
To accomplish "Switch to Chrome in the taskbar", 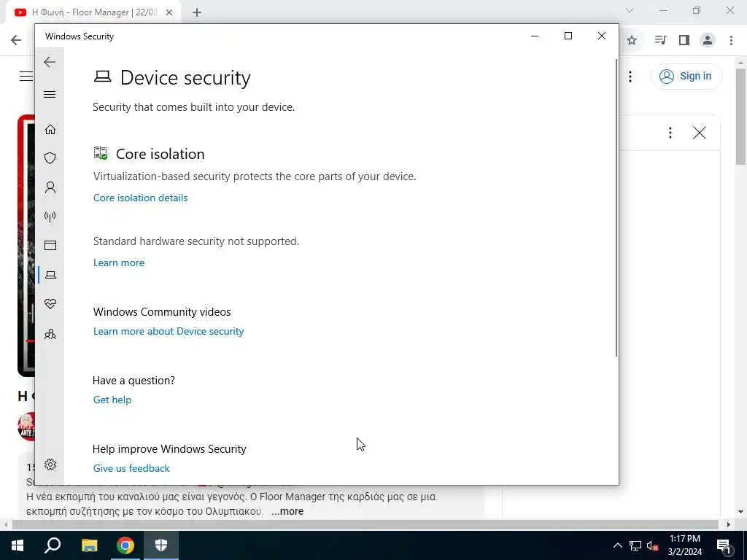I will (x=125, y=545).
